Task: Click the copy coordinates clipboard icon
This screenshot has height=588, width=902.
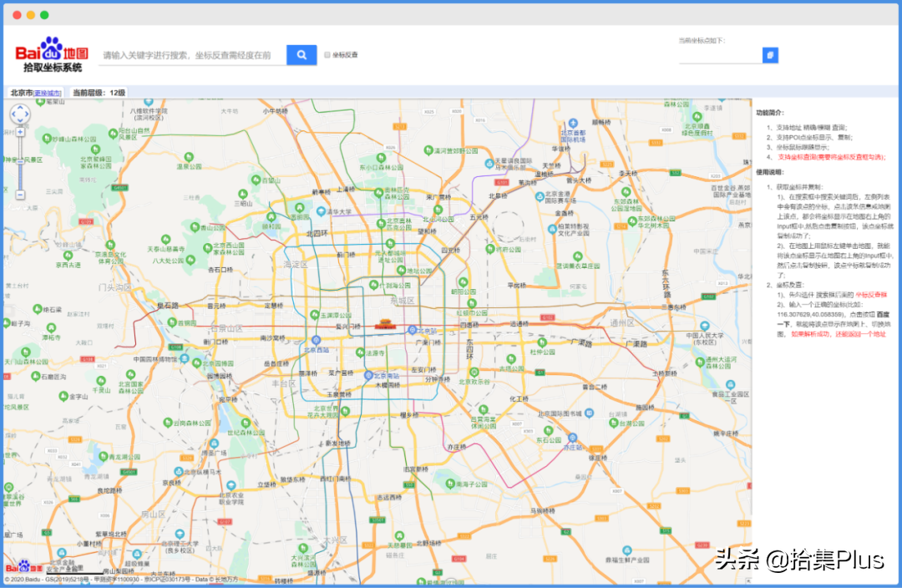Action: click(770, 55)
